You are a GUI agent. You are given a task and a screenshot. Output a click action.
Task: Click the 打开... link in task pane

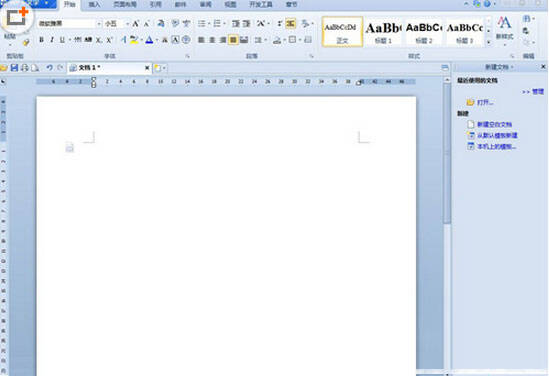[485, 102]
